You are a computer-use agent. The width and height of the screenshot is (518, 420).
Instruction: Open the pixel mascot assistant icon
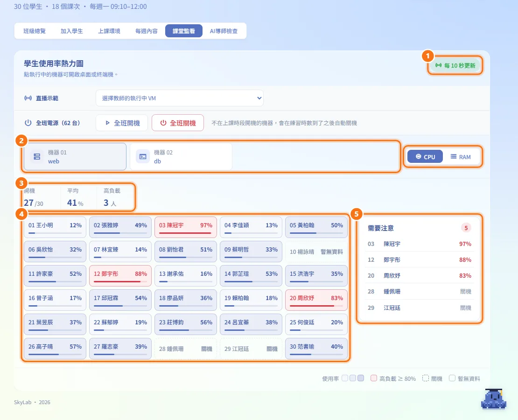(494, 399)
